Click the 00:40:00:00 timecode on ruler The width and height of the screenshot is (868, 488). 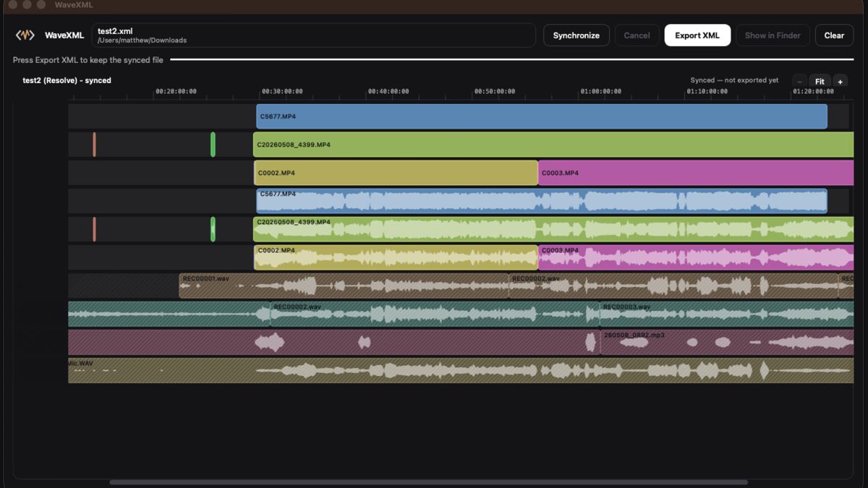point(388,92)
